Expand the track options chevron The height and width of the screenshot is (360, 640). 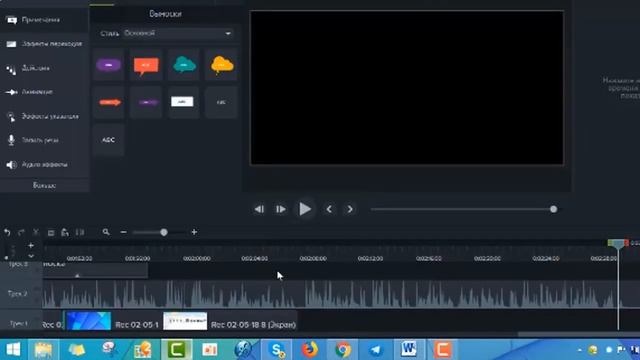click(31, 256)
